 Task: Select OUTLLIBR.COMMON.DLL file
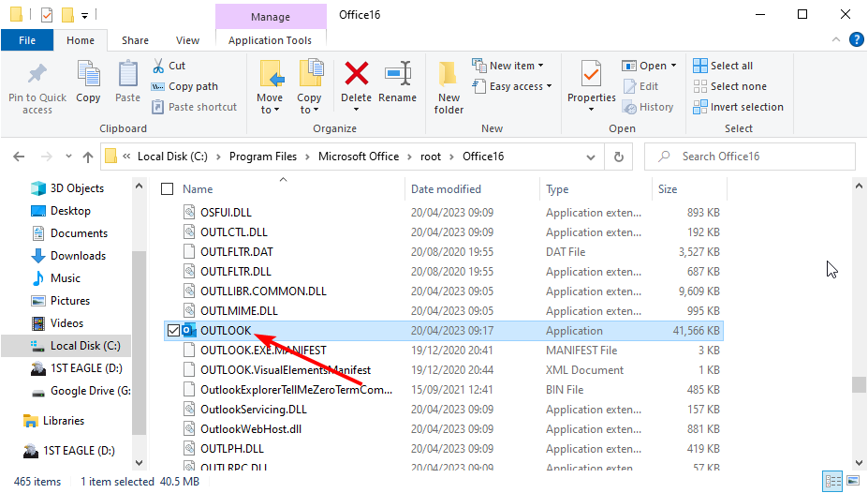263,291
